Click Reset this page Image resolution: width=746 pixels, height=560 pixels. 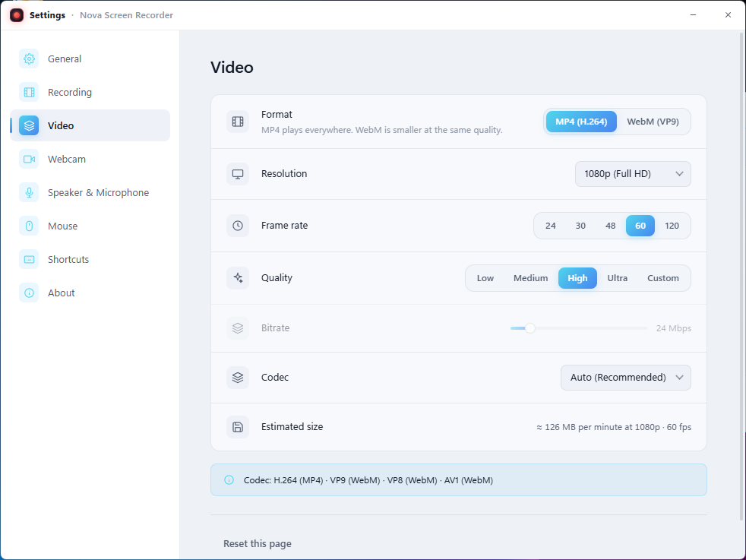pos(258,544)
